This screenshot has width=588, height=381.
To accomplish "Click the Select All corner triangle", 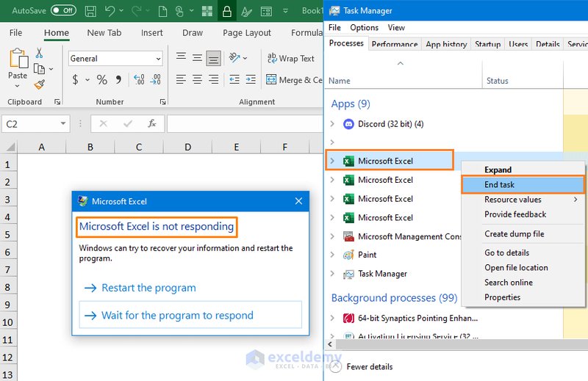I will [x=10, y=147].
